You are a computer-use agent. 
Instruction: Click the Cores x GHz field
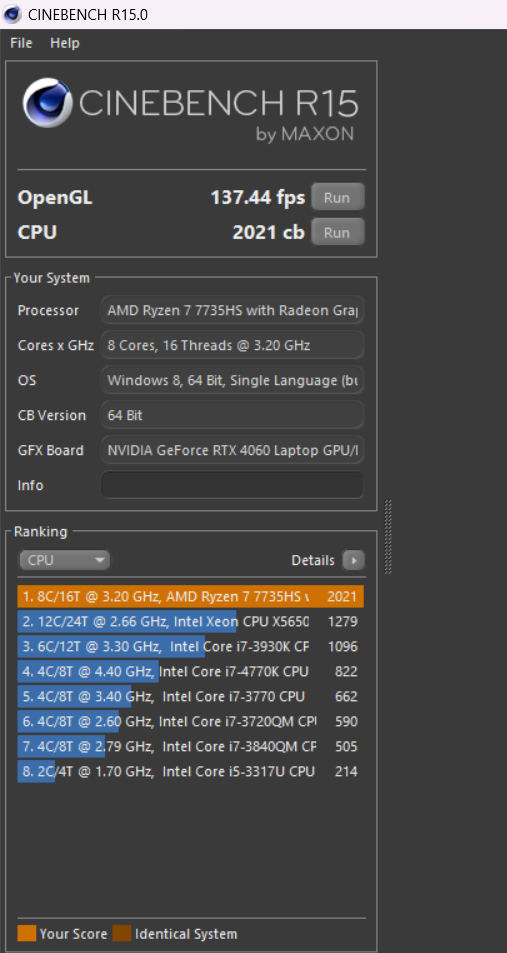click(232, 345)
